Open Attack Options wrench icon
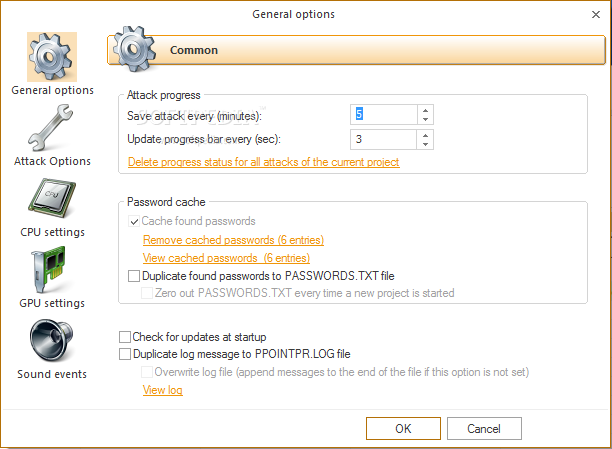Viewport: 612px width, 449px height. coord(52,127)
